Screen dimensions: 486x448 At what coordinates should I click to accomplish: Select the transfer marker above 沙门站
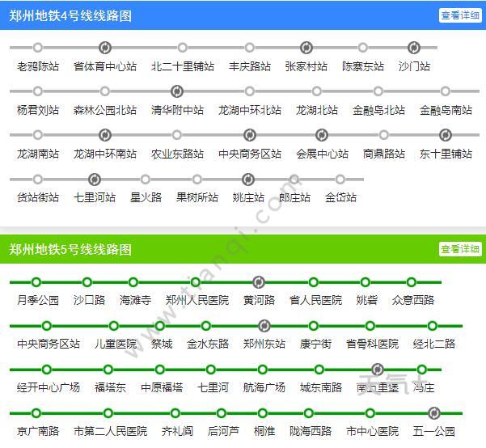[x=414, y=48]
